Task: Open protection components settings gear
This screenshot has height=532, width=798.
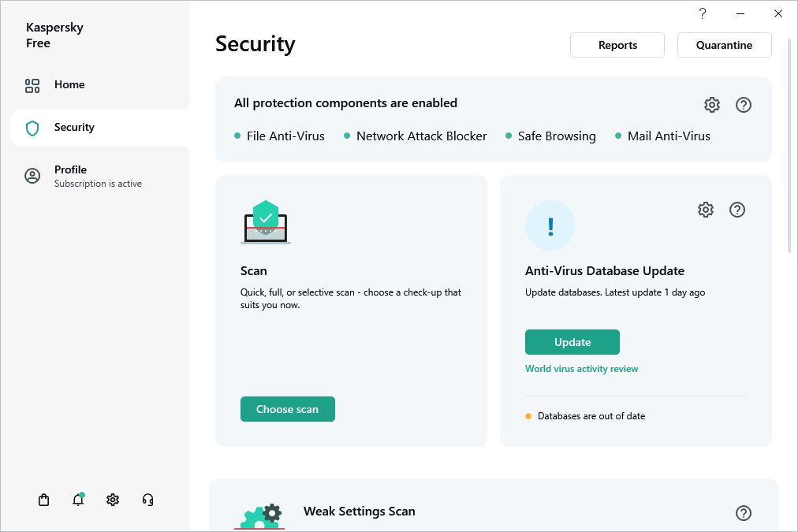Action: point(712,105)
